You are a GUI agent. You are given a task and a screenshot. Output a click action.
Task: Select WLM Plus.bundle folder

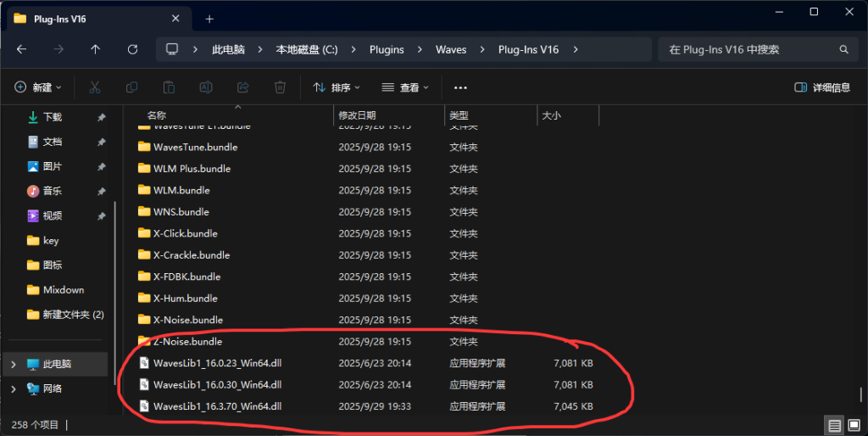(192, 169)
